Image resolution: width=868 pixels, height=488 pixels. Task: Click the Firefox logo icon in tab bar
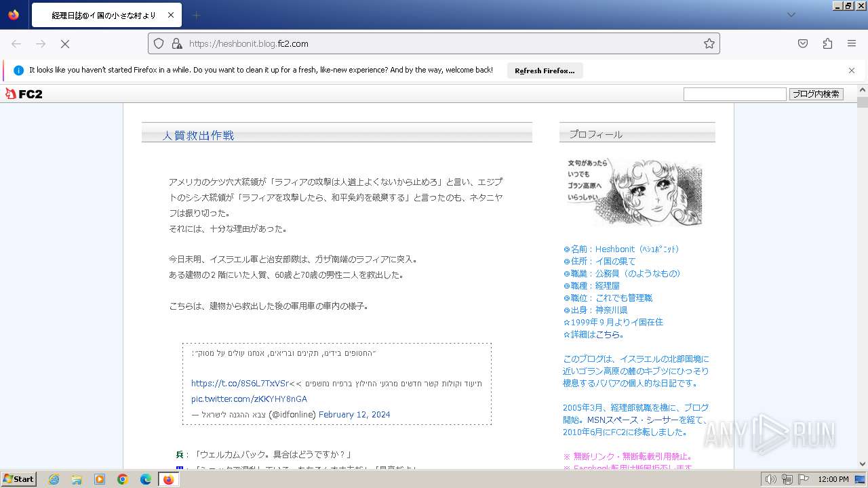click(x=14, y=14)
